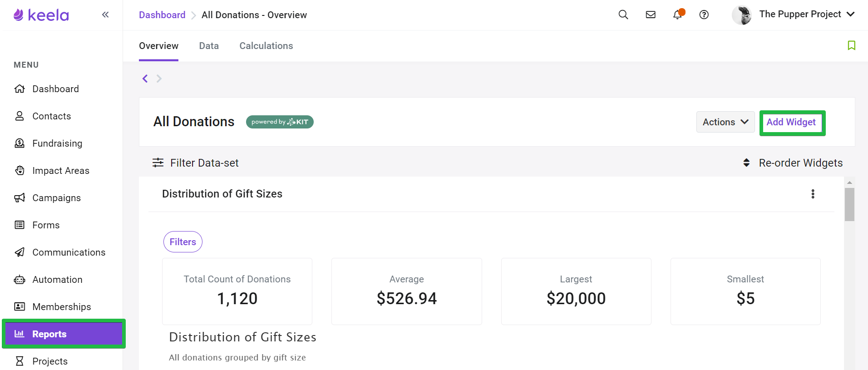Screen dimensions: 868x370
Task: Go back with the left chevron arrow
Action: 145,79
